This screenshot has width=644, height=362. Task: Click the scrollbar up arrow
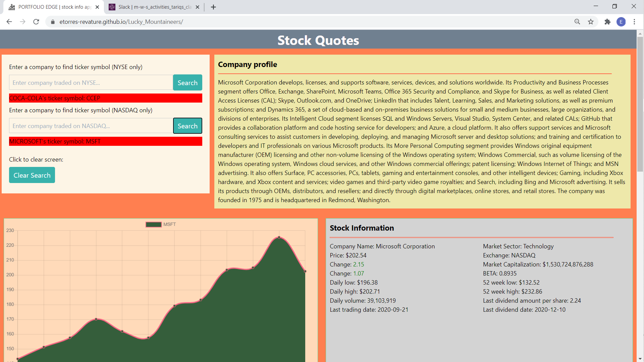(x=640, y=34)
